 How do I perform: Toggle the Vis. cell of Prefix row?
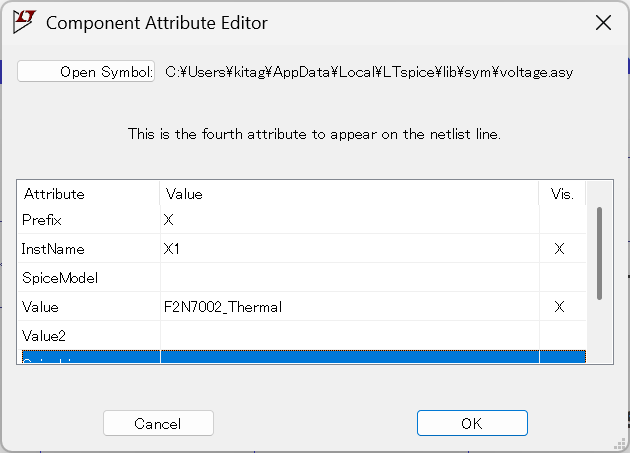562,220
